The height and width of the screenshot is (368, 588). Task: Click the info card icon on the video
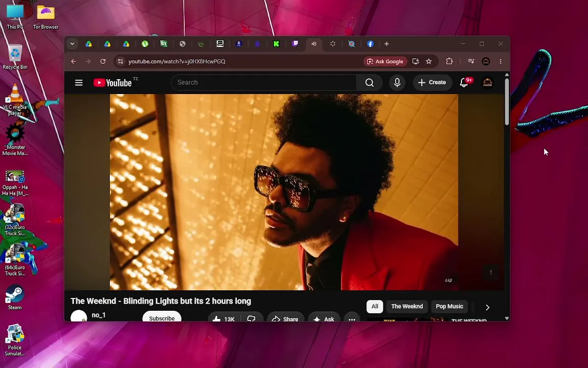491,272
